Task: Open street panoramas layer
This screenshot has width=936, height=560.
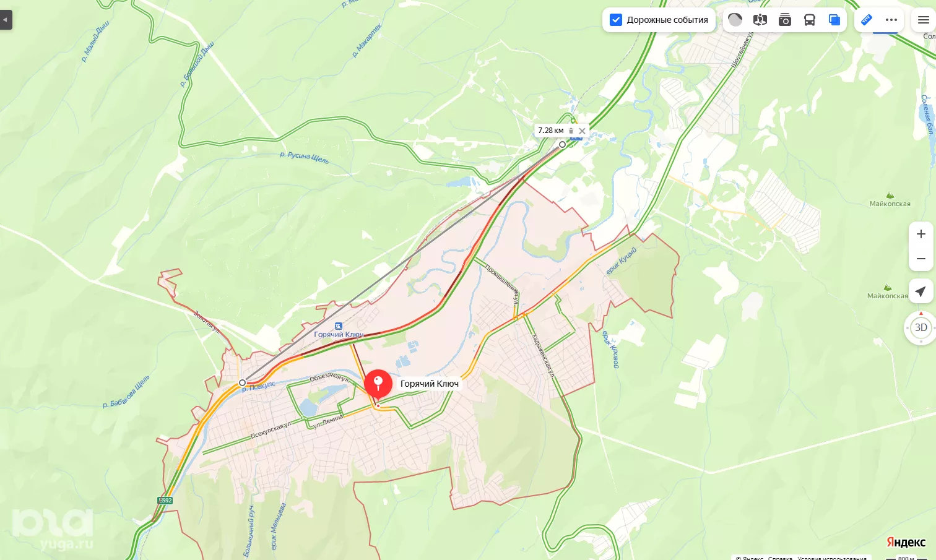Action: [x=760, y=20]
